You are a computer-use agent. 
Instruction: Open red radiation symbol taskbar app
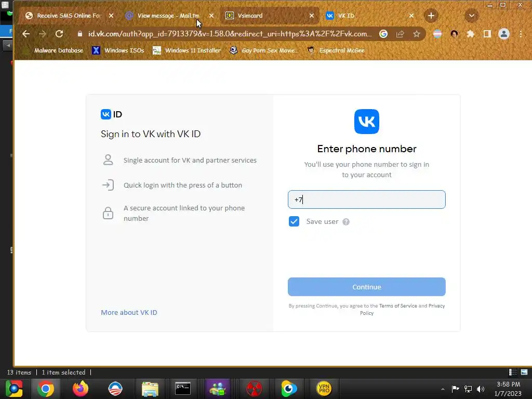(x=254, y=389)
